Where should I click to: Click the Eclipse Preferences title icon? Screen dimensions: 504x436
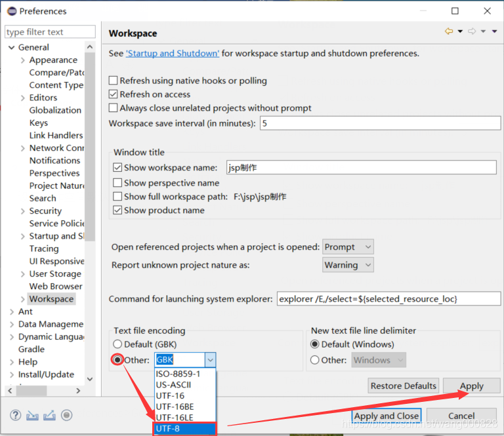(12, 11)
